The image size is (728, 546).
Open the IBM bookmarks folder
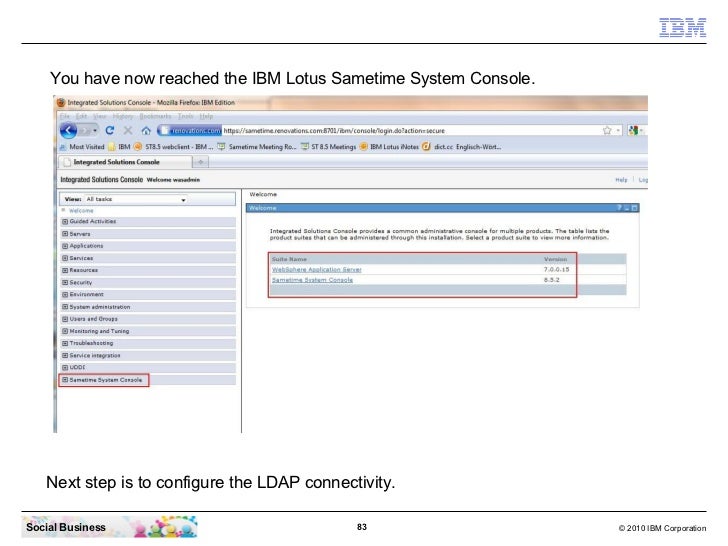tap(119, 147)
